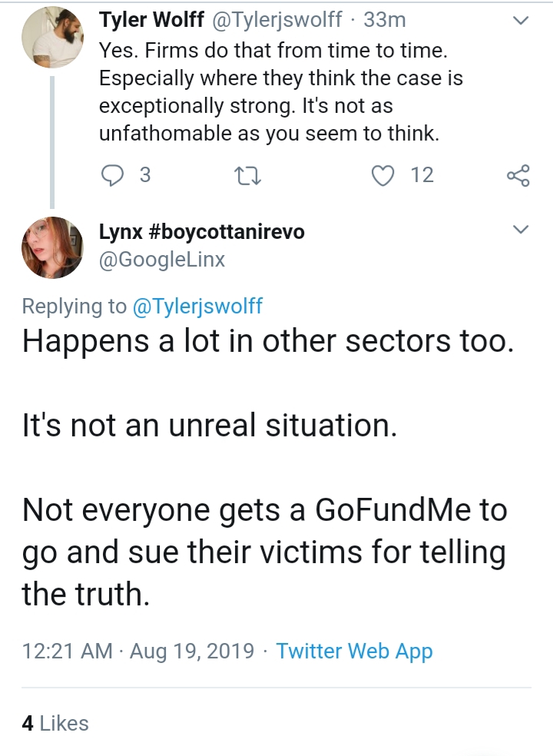Click @Tylerjswolff in Replying to line
This screenshot has width=553, height=756.
tap(197, 306)
